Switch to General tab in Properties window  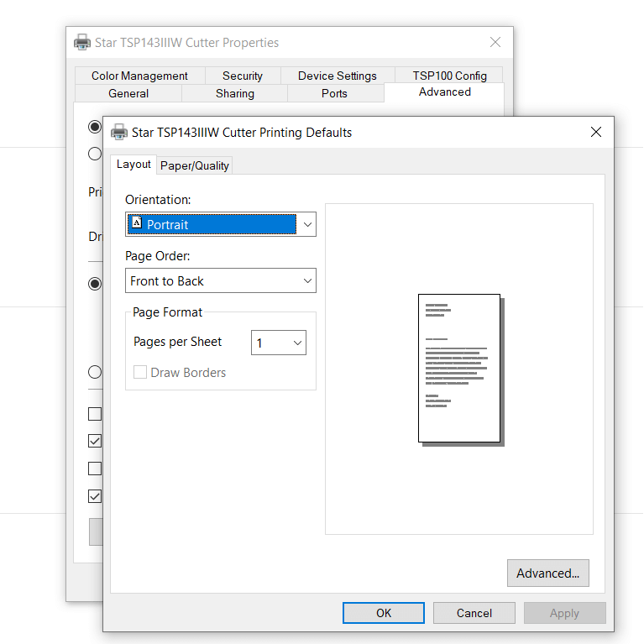[x=128, y=94]
